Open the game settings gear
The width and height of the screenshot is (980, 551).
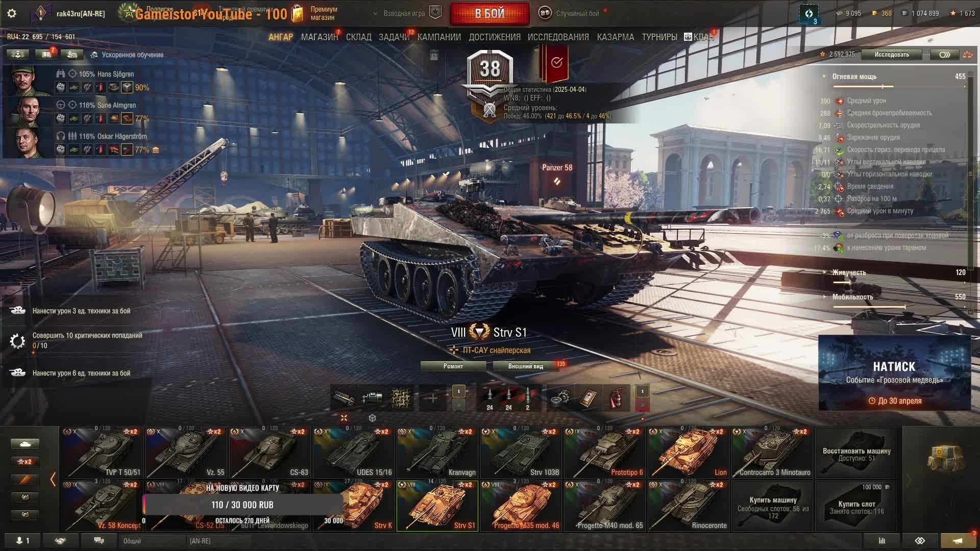tap(12, 14)
